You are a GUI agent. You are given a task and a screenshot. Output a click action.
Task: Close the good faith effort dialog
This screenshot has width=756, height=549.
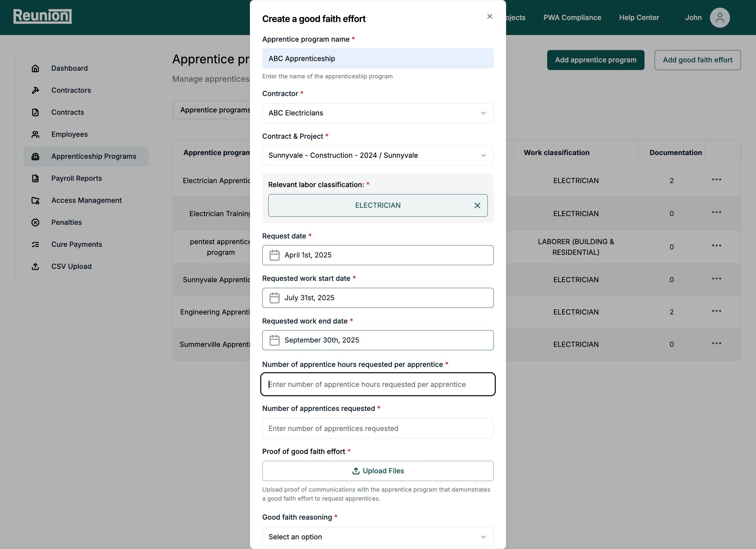pyautogui.click(x=489, y=16)
